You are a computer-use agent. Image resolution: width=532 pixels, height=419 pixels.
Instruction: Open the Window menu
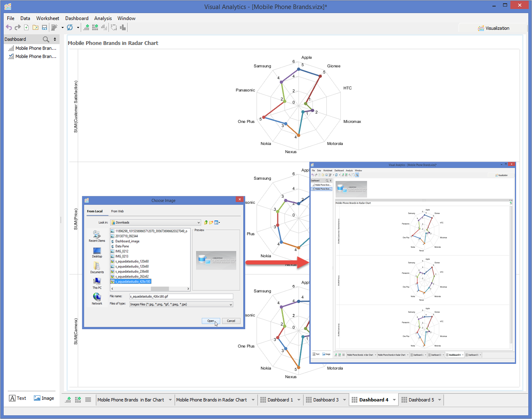tap(126, 18)
